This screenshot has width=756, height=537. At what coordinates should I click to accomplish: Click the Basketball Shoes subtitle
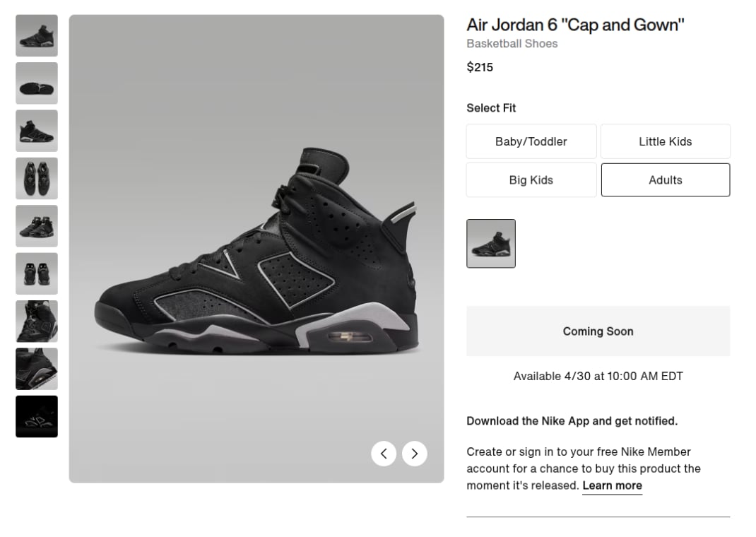[x=512, y=43]
